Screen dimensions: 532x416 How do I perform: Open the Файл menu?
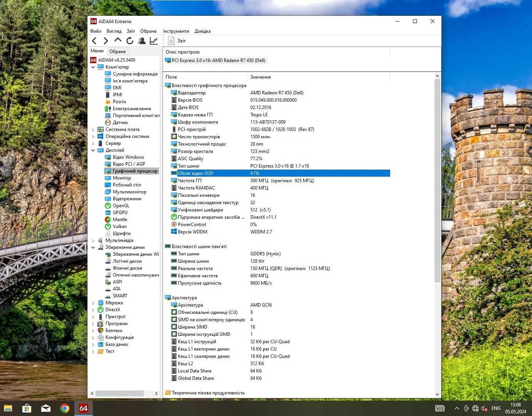pyautogui.click(x=96, y=31)
